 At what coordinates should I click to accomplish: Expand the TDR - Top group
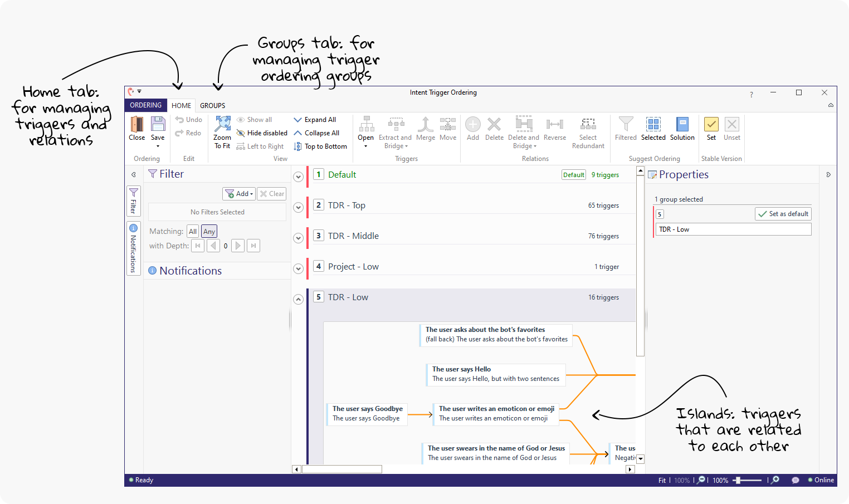(x=299, y=207)
